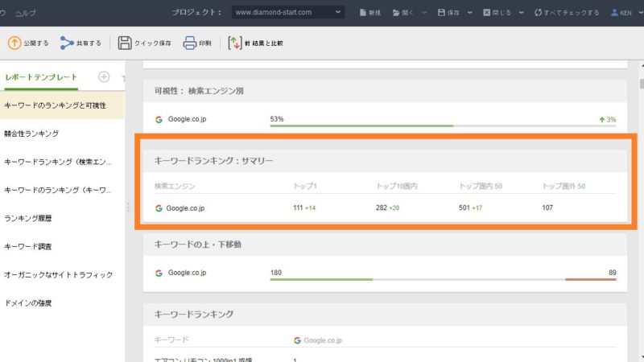
Task: Click the New (新規) project icon
Action: click(x=363, y=12)
